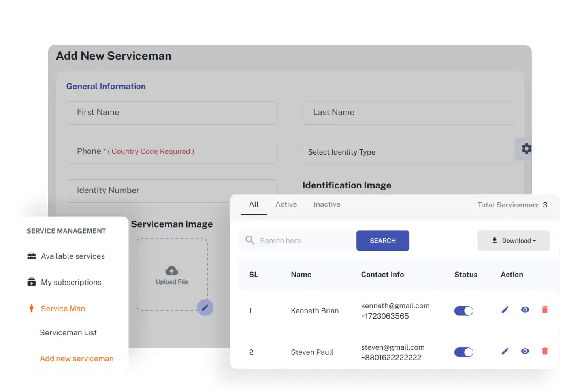Image resolution: width=580 pixels, height=392 pixels.
Task: Click phone number +8801622222222
Action: 391,358
